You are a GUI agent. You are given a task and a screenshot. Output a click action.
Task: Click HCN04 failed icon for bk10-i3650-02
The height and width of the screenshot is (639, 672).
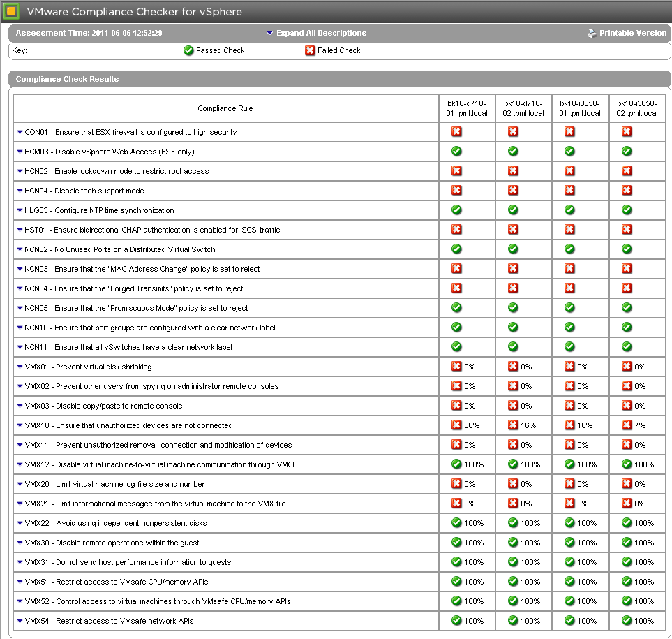(x=627, y=191)
